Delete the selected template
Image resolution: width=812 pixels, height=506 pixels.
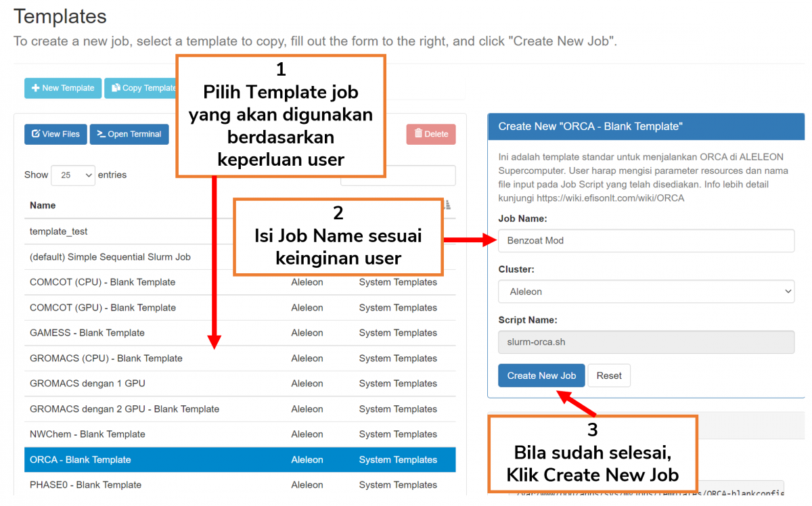[x=430, y=134]
